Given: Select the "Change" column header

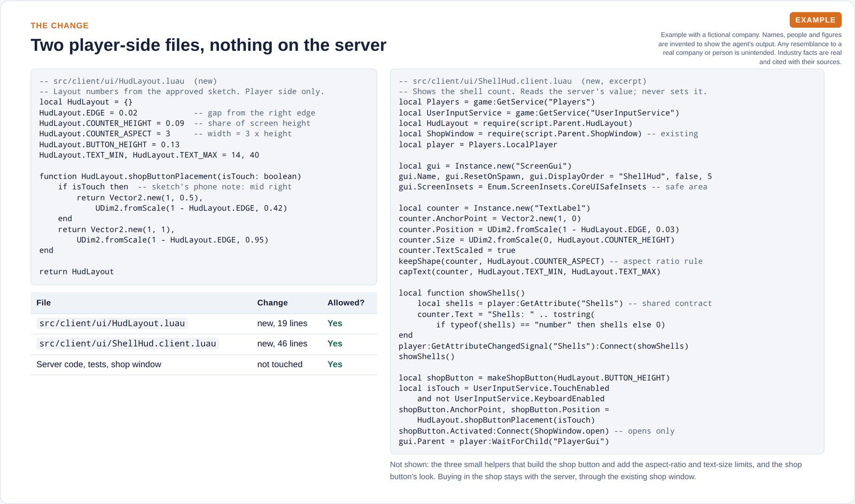Looking at the screenshot, I should click(272, 303).
